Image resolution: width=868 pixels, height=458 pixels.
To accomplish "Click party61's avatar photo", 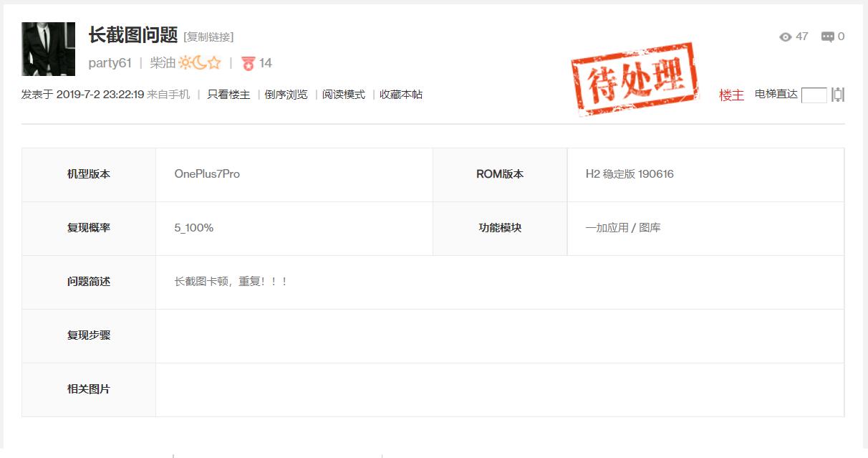I will coord(48,49).
